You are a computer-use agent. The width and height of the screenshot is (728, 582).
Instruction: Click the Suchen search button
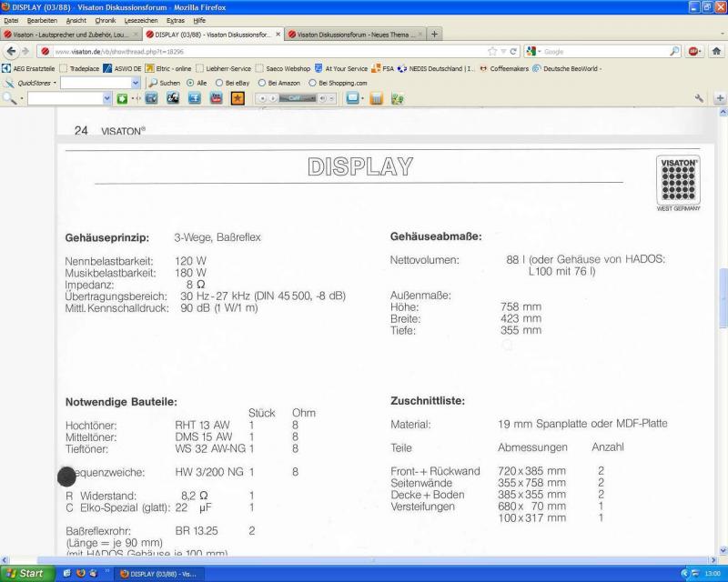pyautogui.click(x=165, y=83)
